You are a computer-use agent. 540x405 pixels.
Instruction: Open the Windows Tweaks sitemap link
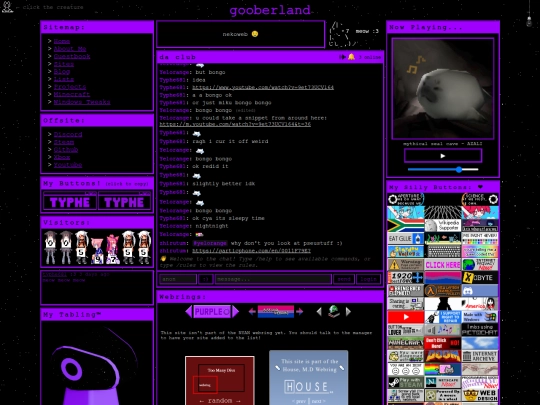click(x=82, y=102)
